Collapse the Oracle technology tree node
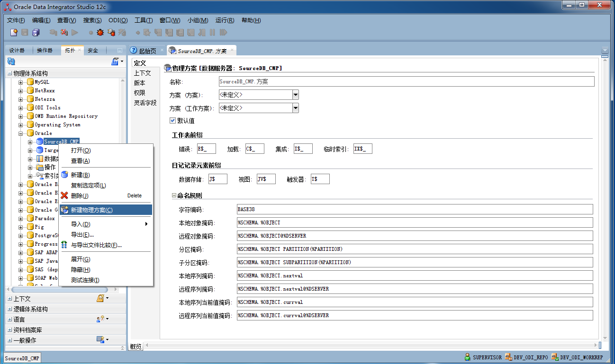Viewport: 615px width, 364px height. pos(21,133)
